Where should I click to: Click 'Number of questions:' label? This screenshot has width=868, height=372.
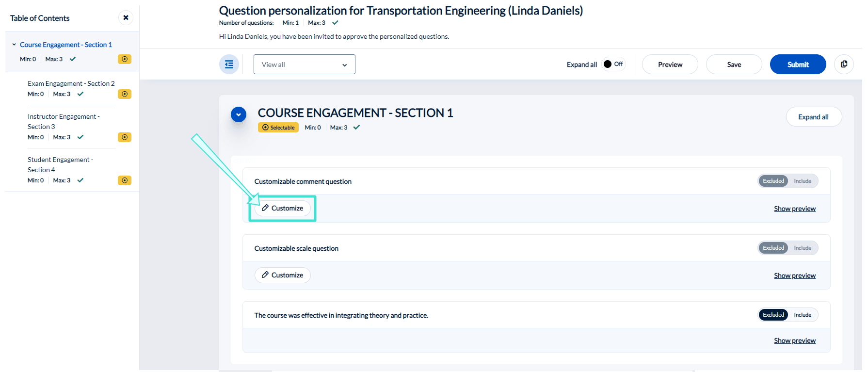pyautogui.click(x=246, y=23)
